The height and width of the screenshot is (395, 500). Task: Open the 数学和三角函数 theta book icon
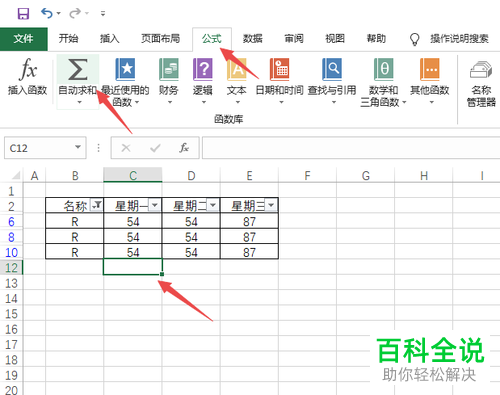click(x=384, y=69)
